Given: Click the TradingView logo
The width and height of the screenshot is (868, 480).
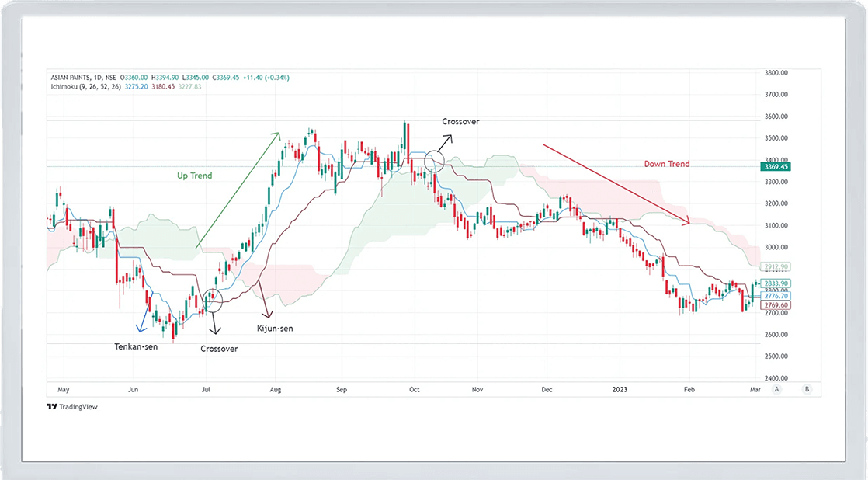Looking at the screenshot, I should point(72,406).
